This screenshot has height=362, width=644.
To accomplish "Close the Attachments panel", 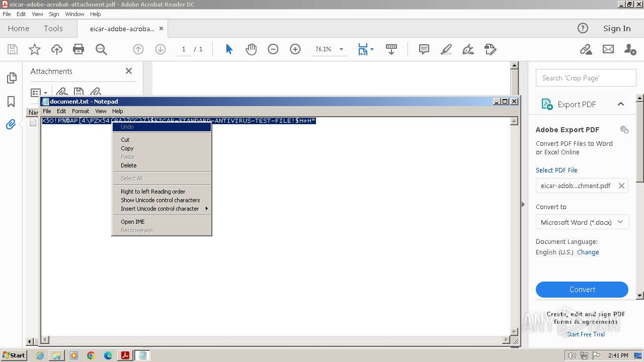I will [x=129, y=71].
